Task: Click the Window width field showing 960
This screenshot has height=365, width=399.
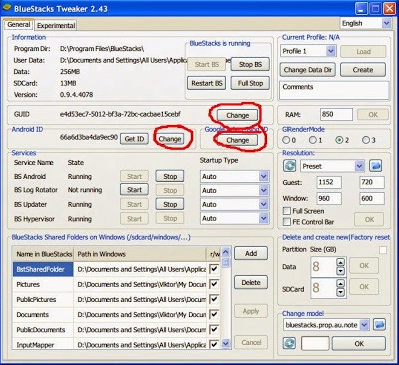Action: [x=329, y=198]
